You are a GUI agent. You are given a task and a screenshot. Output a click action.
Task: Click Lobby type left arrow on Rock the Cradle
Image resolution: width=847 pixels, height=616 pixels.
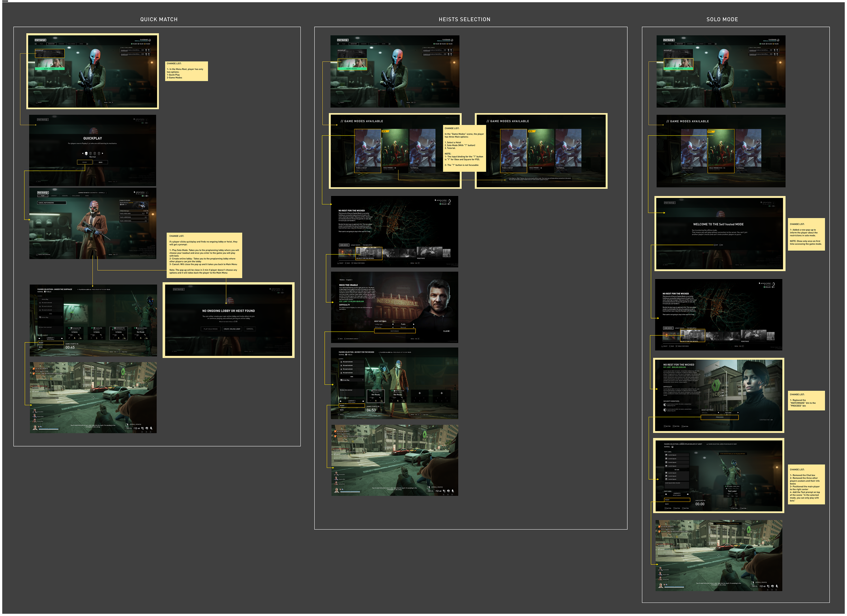[x=393, y=324]
